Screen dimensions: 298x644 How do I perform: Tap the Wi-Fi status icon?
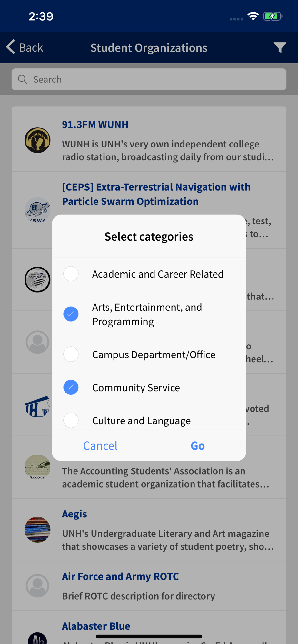coord(253,16)
